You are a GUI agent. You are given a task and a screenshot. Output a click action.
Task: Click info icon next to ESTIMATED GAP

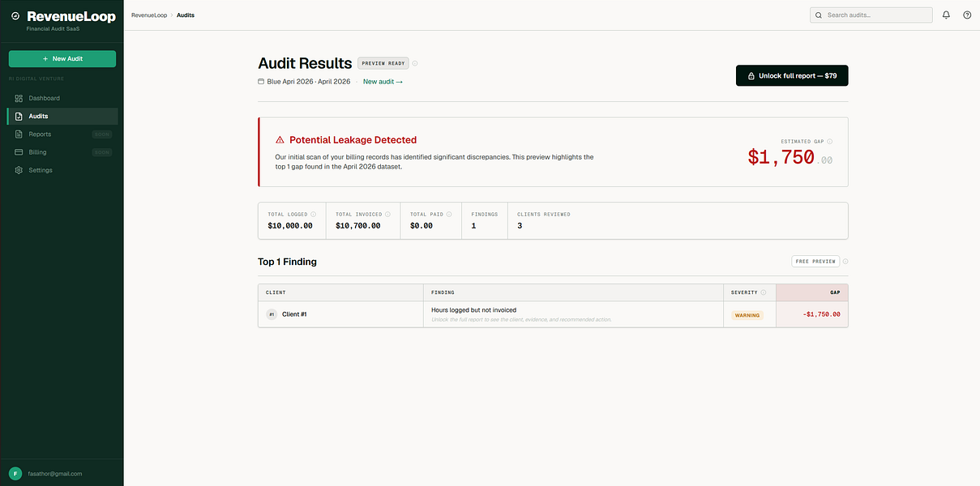tap(829, 142)
